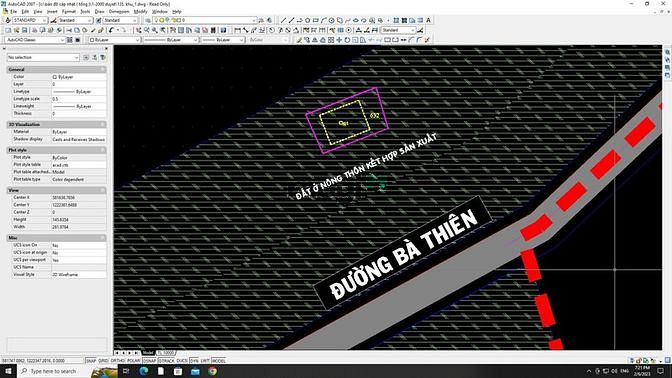Click the Visual Style 2D Wireframe value
672x378 pixels.
pyautogui.click(x=78, y=274)
